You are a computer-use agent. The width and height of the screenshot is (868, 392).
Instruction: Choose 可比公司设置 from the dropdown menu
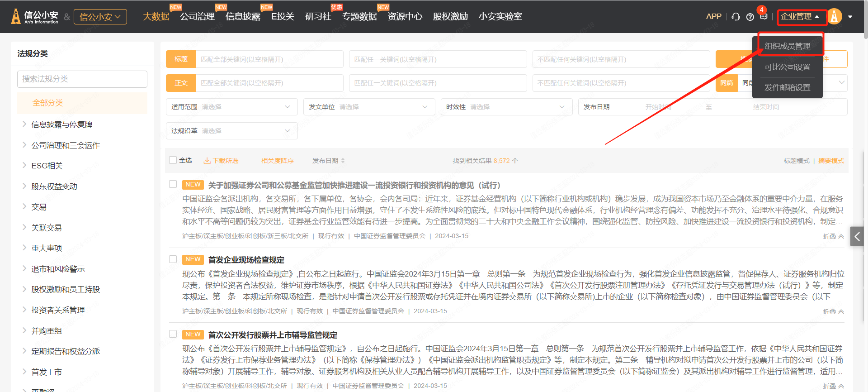click(788, 67)
